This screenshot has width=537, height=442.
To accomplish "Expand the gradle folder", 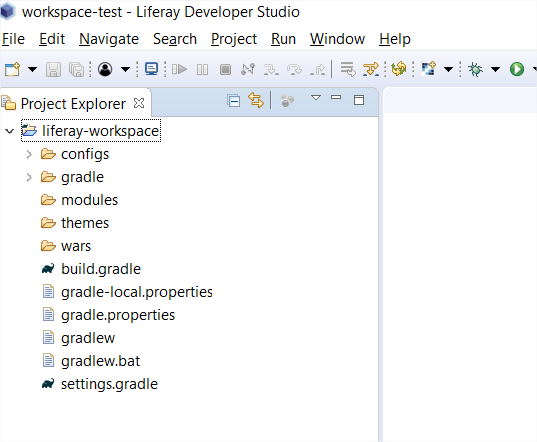I will [x=29, y=177].
